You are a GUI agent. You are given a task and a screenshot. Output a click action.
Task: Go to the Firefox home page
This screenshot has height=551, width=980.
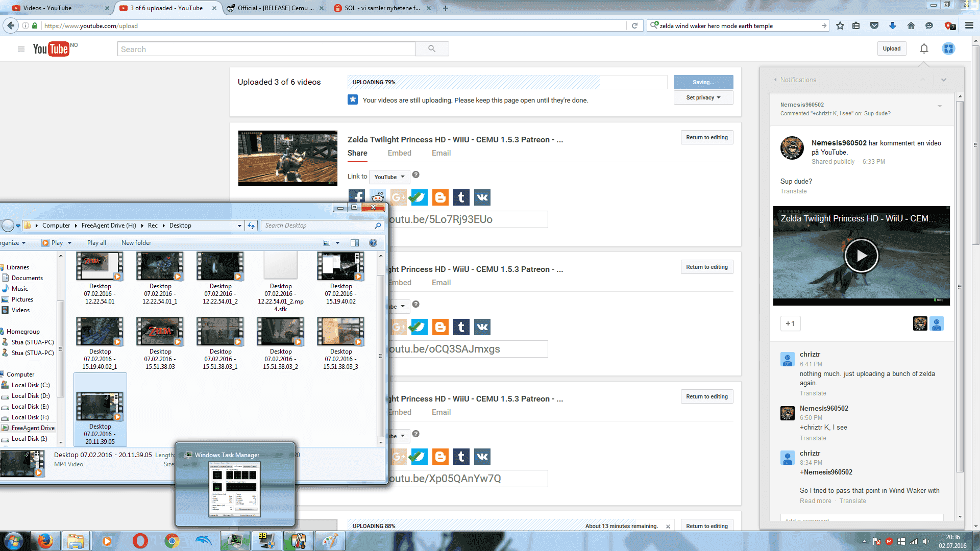(x=911, y=26)
